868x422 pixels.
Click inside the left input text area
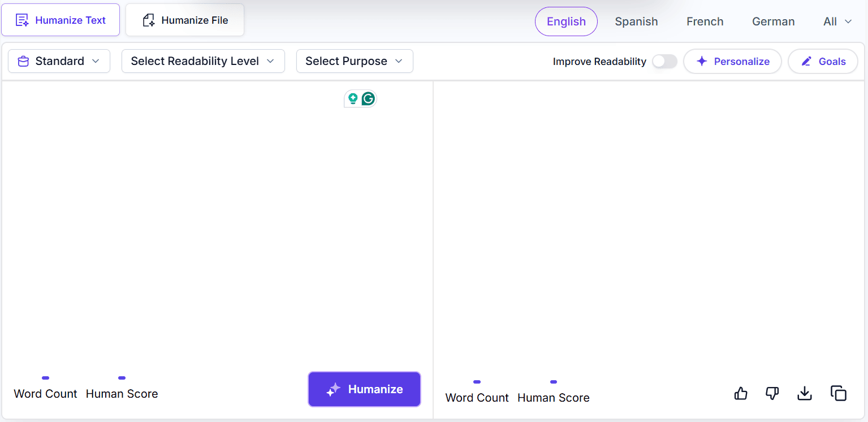215,226
